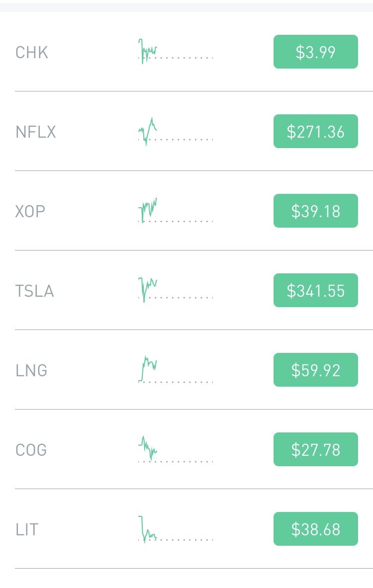Image resolution: width=373 pixels, height=588 pixels.
Task: Select the XOP ticker symbol
Action: pos(30,212)
